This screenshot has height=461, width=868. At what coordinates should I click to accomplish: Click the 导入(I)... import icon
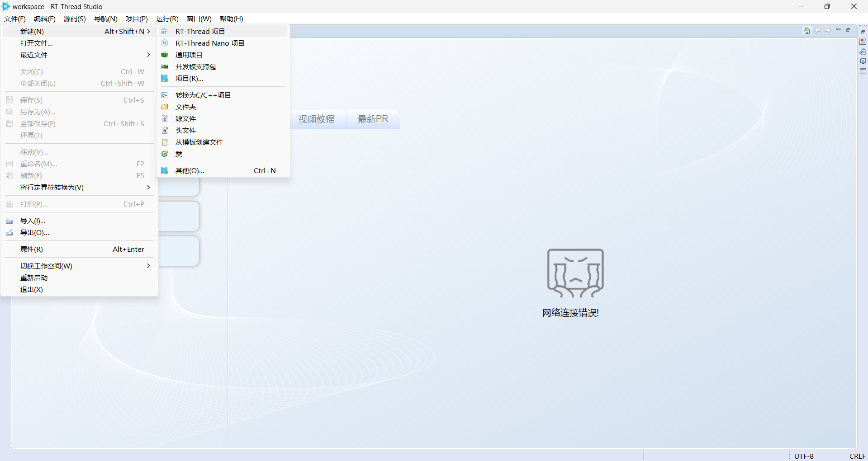[9, 221]
